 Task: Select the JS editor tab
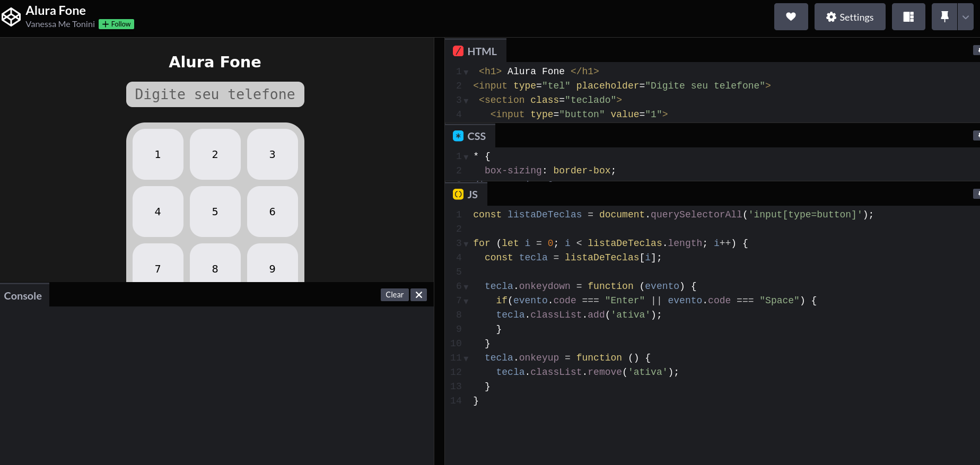[466, 195]
